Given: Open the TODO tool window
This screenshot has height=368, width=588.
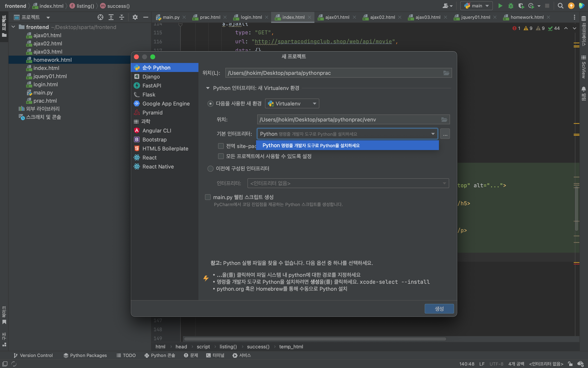Looking at the screenshot, I should [x=126, y=355].
